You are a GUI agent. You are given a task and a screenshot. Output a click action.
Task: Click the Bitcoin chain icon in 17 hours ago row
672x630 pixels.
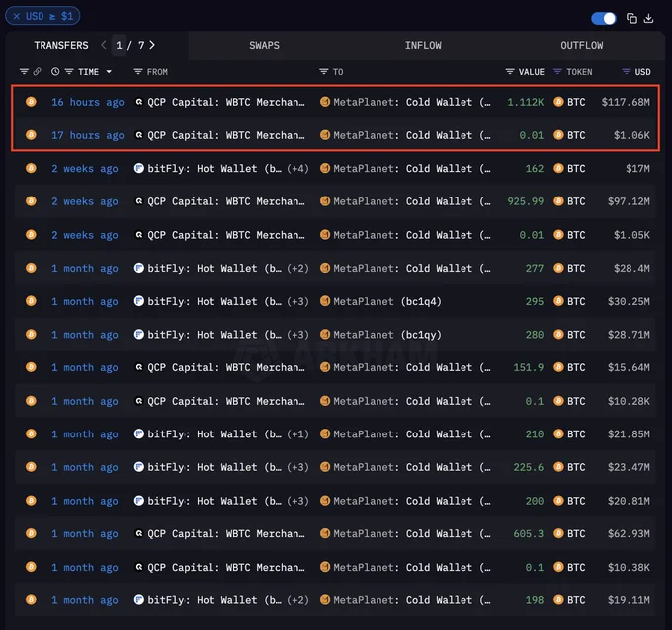pos(31,135)
